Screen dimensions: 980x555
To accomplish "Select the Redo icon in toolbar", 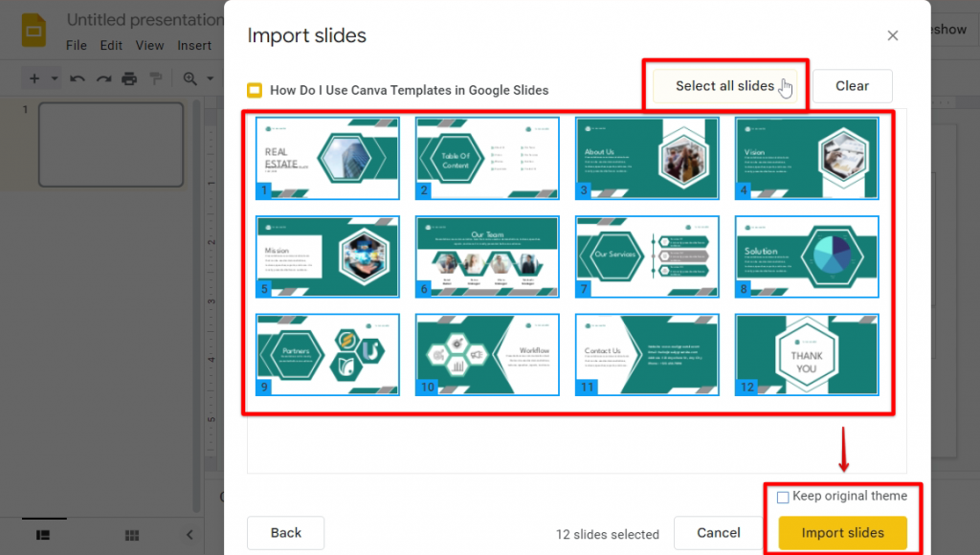I will (x=104, y=78).
